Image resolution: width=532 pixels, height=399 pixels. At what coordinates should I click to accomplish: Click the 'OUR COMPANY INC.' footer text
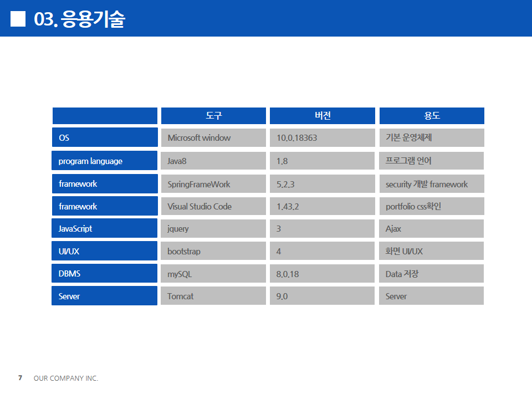[x=66, y=378]
